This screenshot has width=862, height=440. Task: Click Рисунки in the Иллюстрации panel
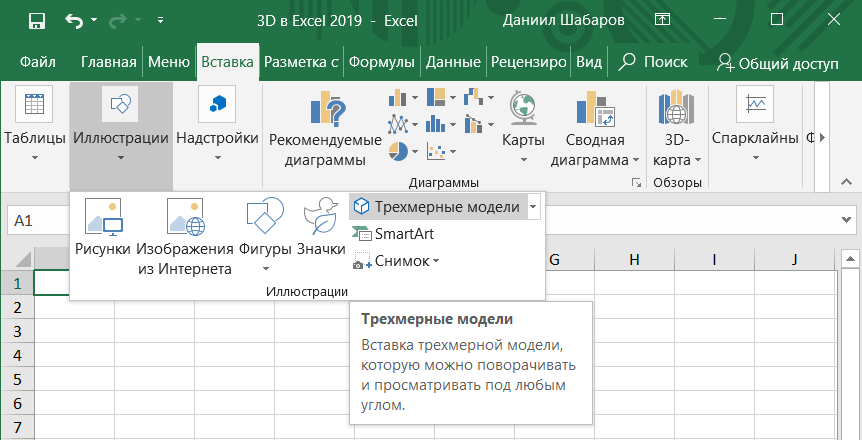[x=103, y=228]
